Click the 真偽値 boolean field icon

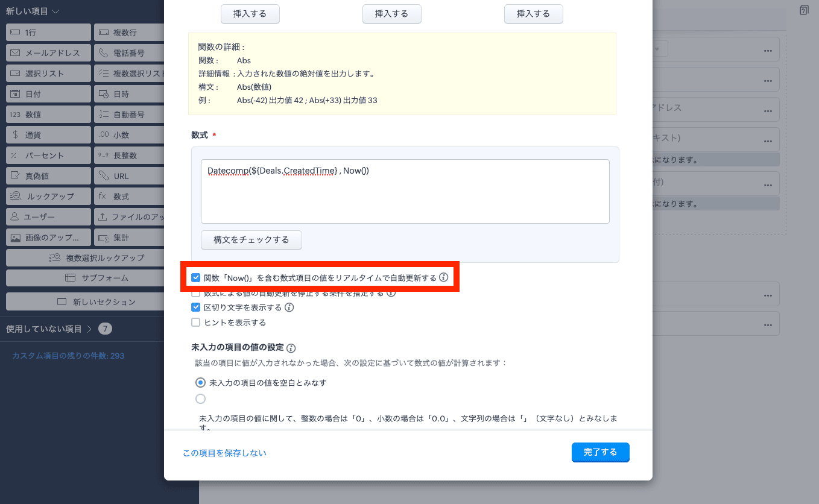pos(15,176)
